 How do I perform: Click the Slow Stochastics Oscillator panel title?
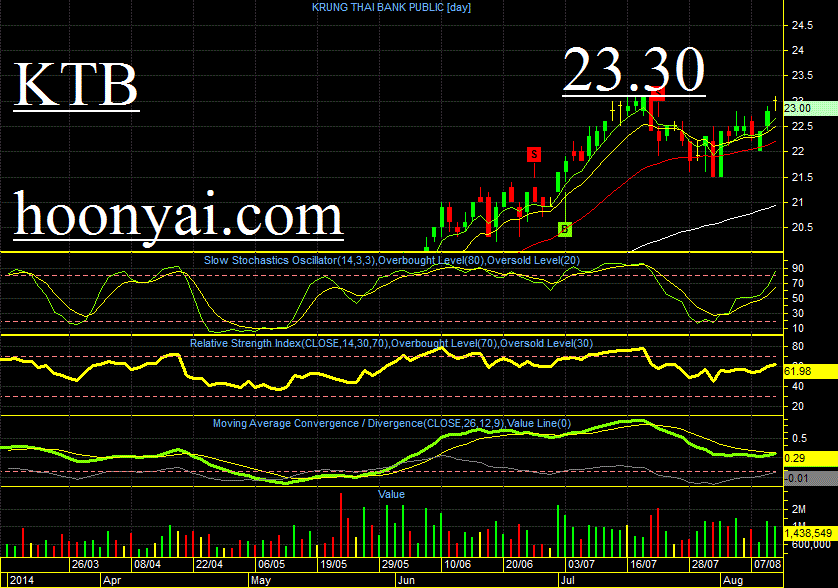pyautogui.click(x=392, y=260)
